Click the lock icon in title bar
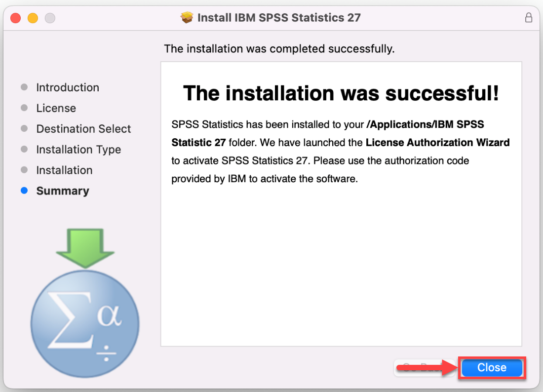This screenshot has width=543, height=392. coord(529,18)
